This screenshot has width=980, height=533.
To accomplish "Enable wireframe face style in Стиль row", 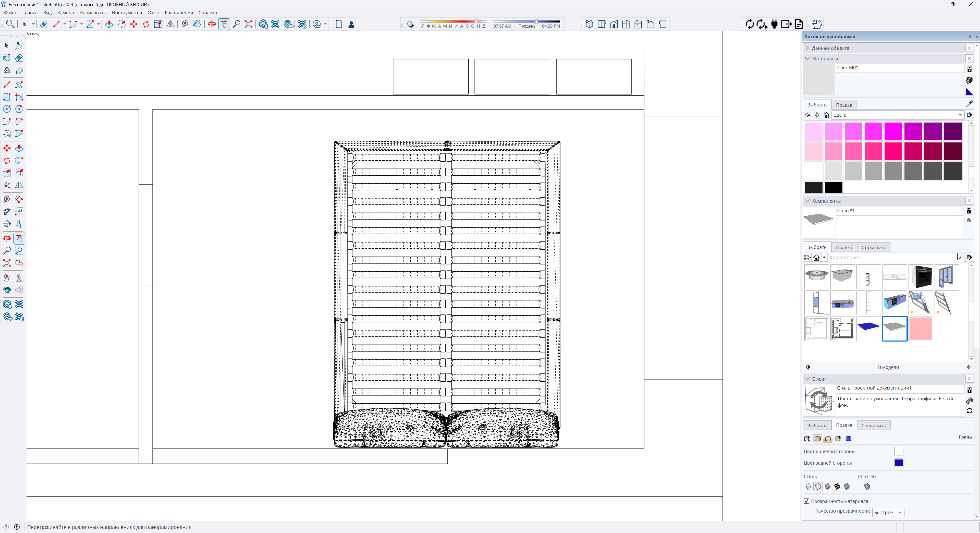I will (808, 487).
